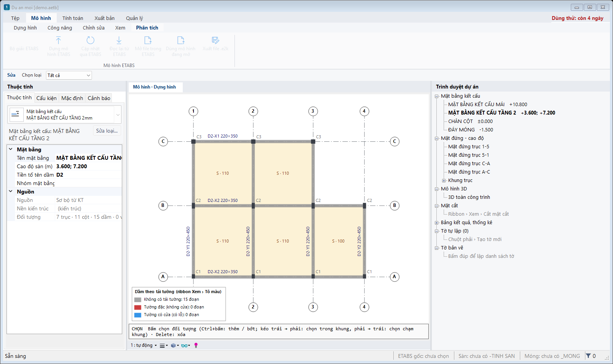Image resolution: width=613 pixels, height=364 pixels.
Task: Collapse the Nguồn property group
Action: click(11, 192)
